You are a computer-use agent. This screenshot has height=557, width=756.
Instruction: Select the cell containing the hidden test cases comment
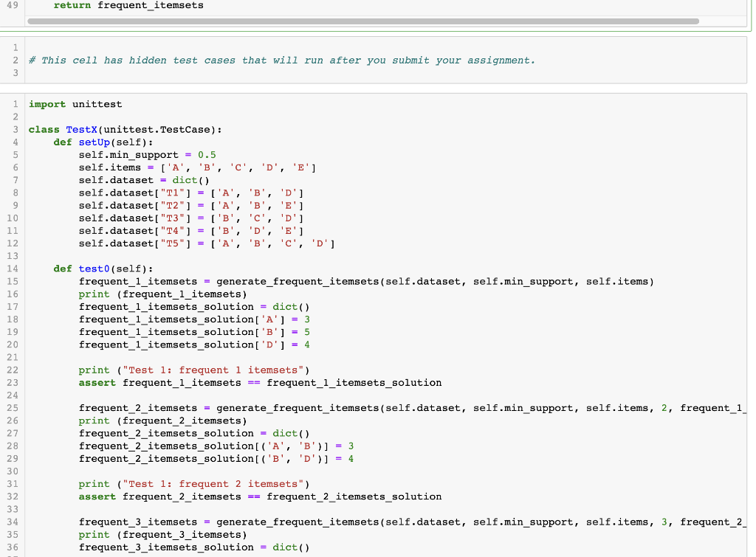click(281, 60)
